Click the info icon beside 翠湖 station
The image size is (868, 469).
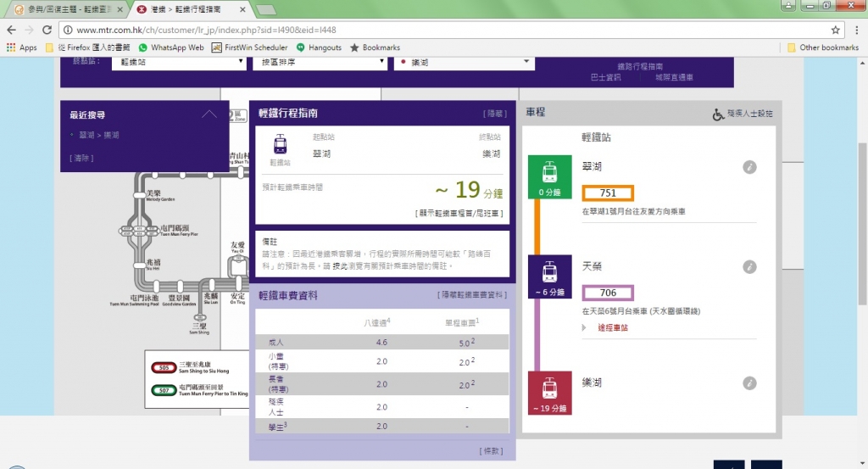(748, 168)
